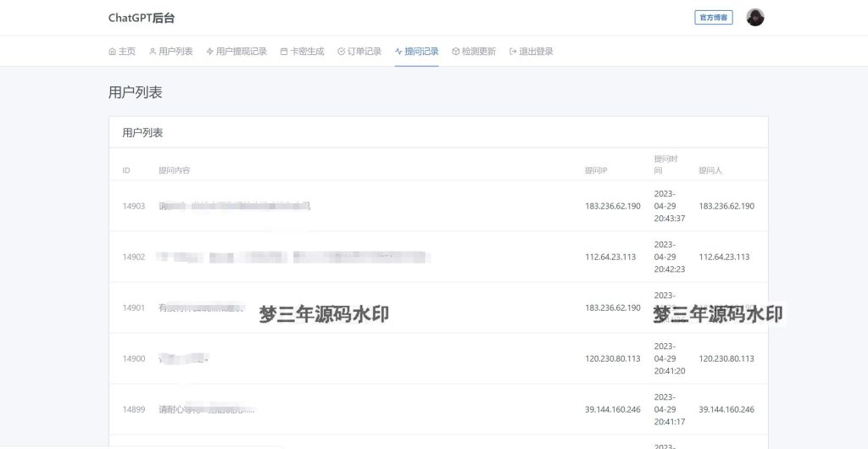Image resolution: width=868 pixels, height=449 pixels.
Task: Select row ID 14903
Action: point(133,206)
